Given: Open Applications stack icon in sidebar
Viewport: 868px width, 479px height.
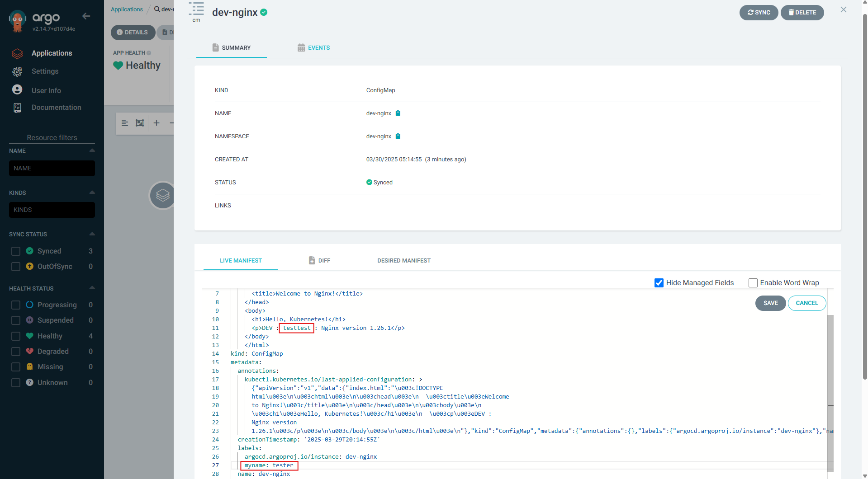Looking at the screenshot, I should [17, 53].
